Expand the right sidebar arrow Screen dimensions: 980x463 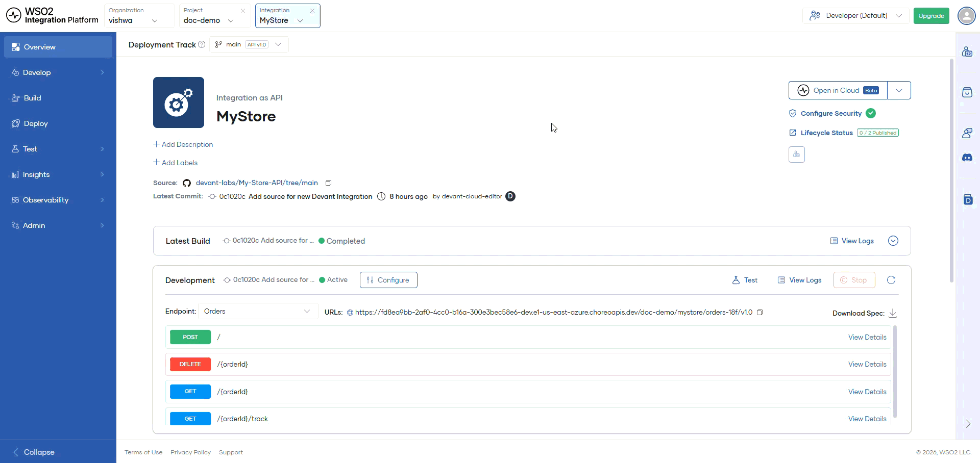(968, 424)
